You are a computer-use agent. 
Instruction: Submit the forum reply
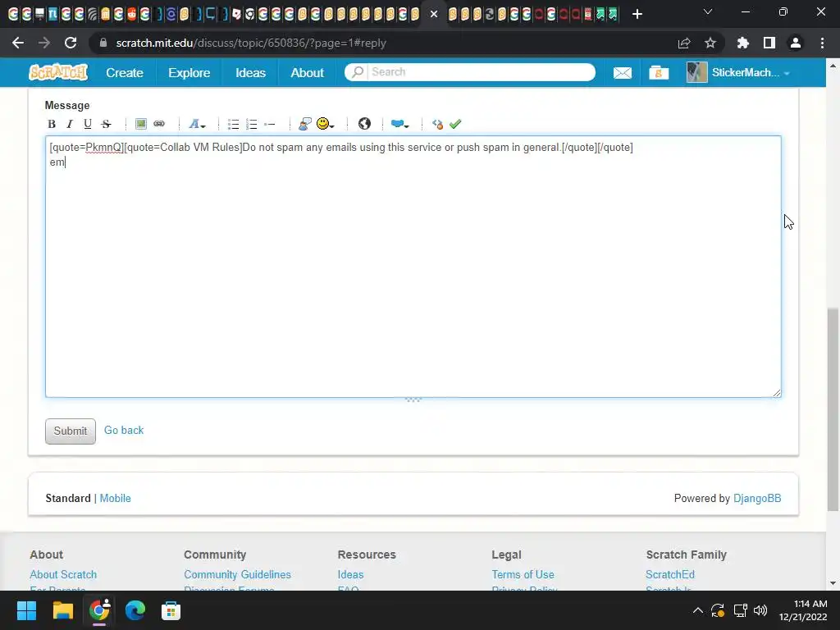coord(71,431)
